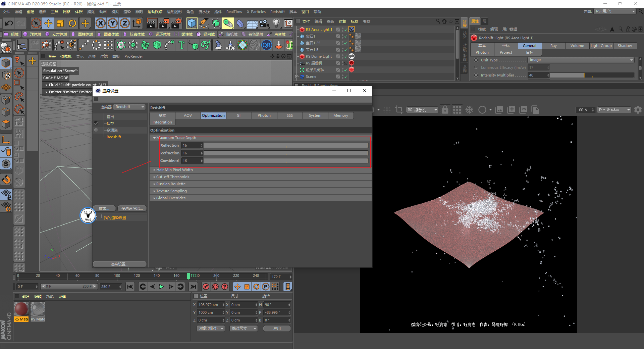Image resolution: width=644 pixels, height=349 pixels.
Task: Collapse Maximum Trace Depth section
Action: point(154,138)
